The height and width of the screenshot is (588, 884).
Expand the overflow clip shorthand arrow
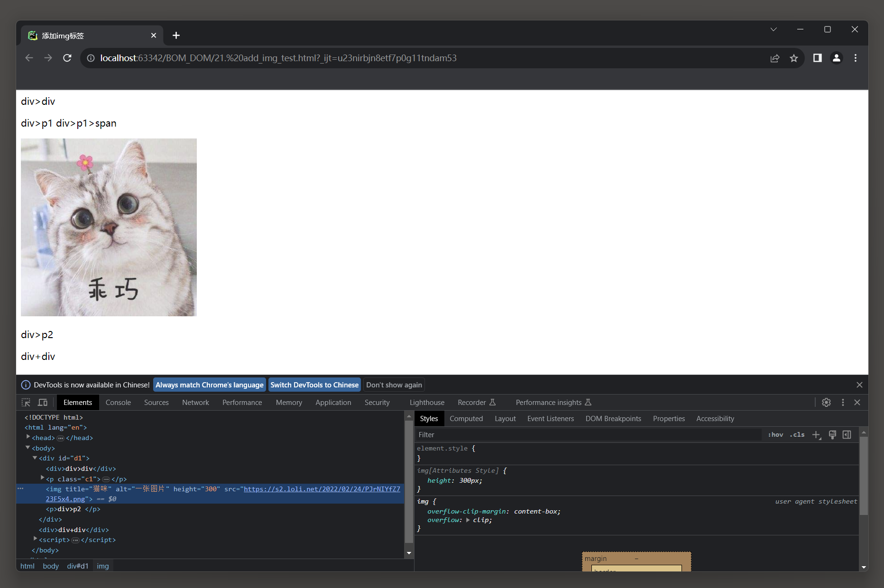tap(468, 520)
